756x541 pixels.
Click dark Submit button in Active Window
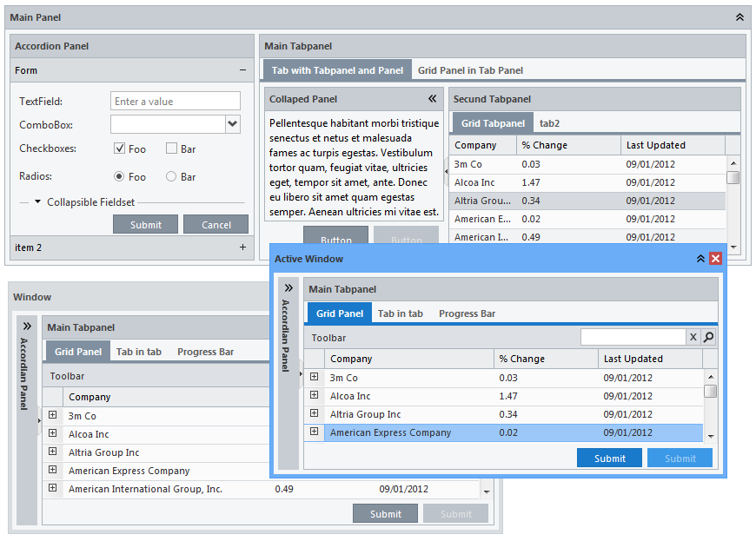(x=609, y=459)
